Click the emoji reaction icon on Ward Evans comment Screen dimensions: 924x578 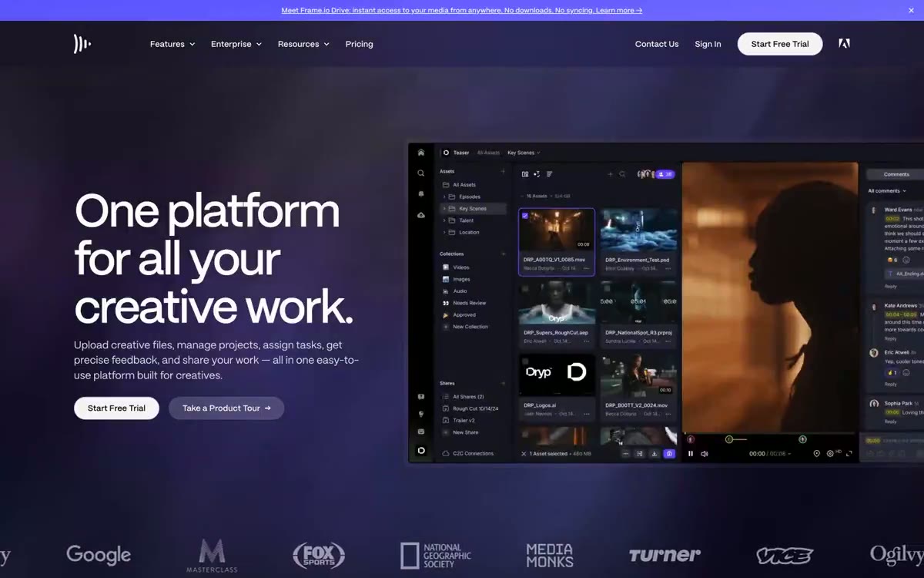(906, 260)
